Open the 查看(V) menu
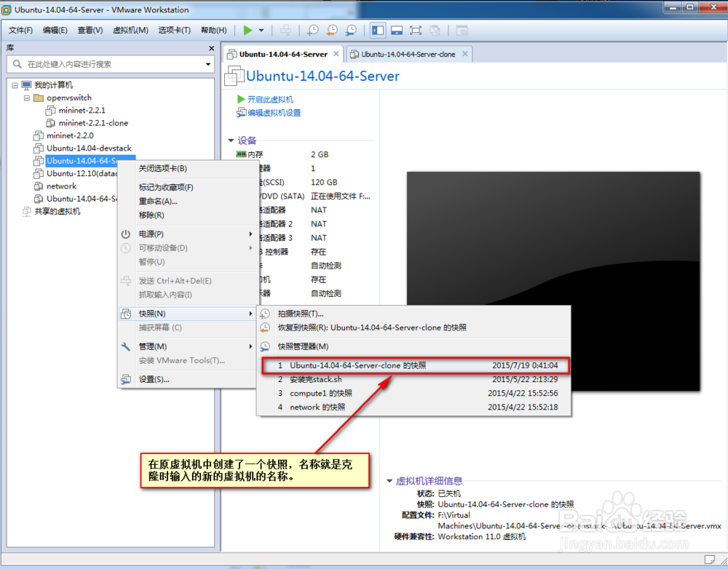Viewport: 728px width, 569px height. [x=90, y=30]
